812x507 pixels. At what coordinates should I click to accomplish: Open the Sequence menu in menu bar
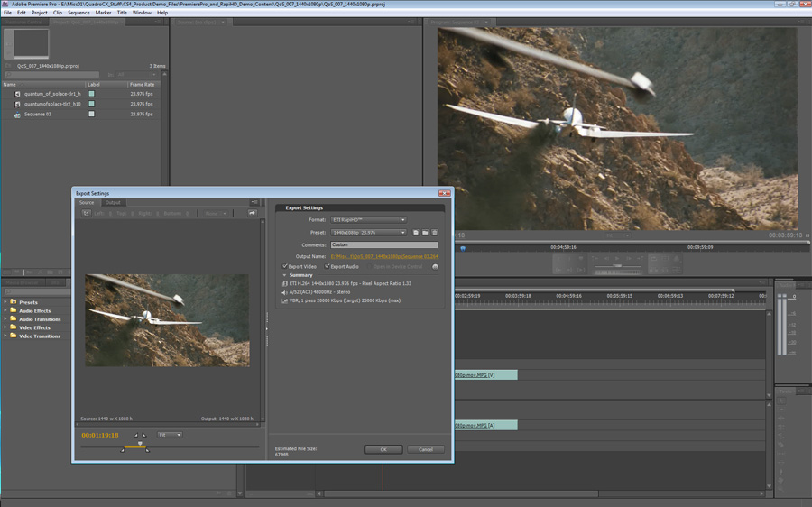(x=78, y=13)
